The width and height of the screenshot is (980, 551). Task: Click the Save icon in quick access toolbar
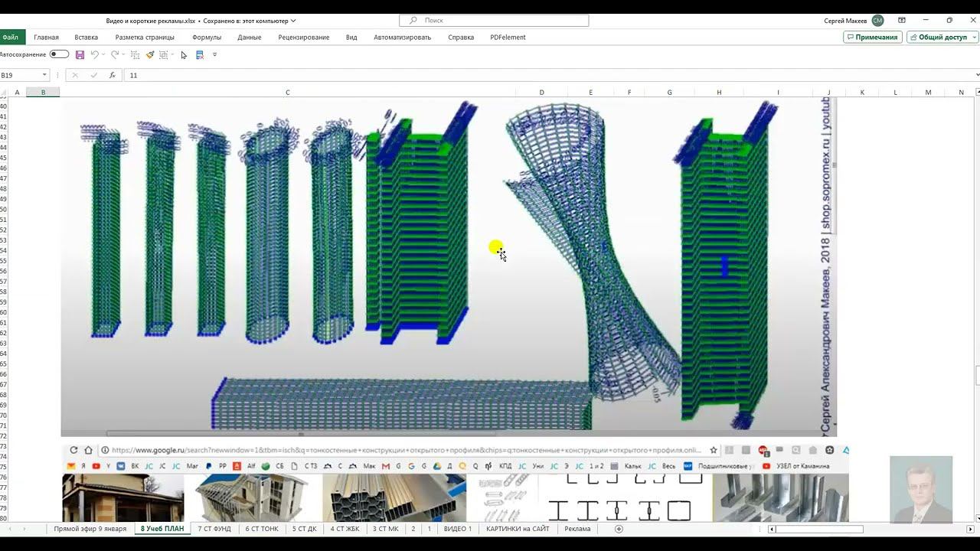80,55
